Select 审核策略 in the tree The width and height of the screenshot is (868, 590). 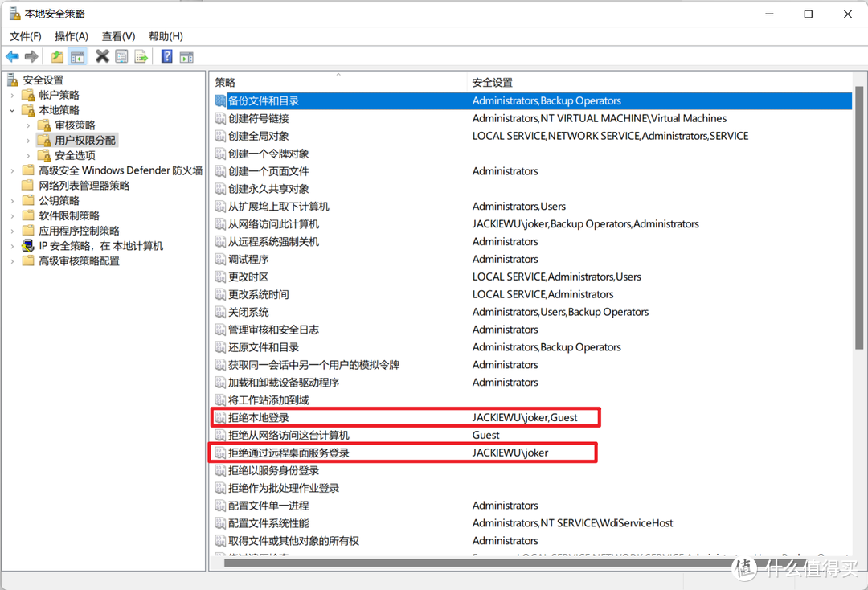(75, 125)
